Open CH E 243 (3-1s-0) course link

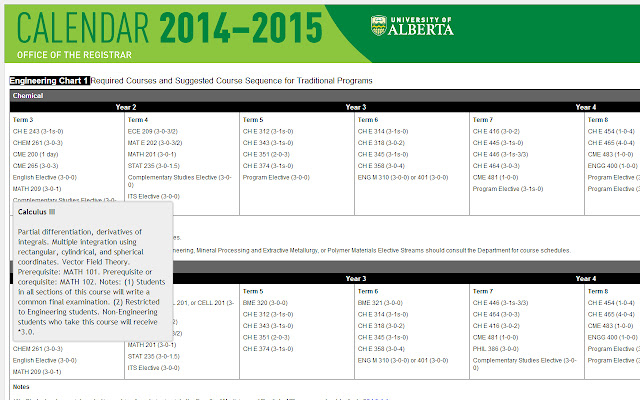(38, 131)
